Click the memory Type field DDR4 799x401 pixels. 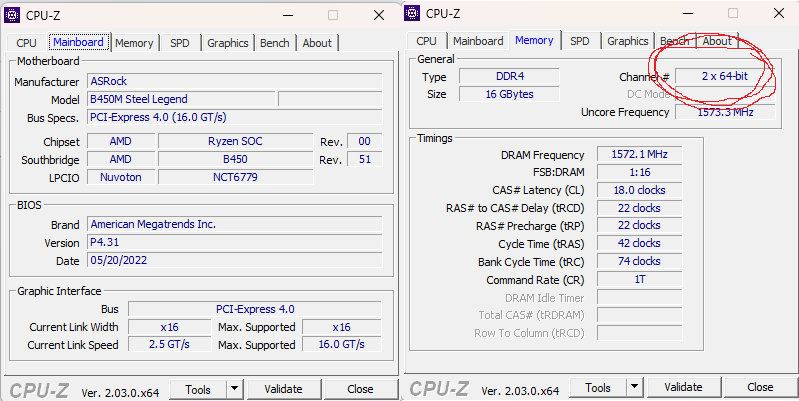510,76
